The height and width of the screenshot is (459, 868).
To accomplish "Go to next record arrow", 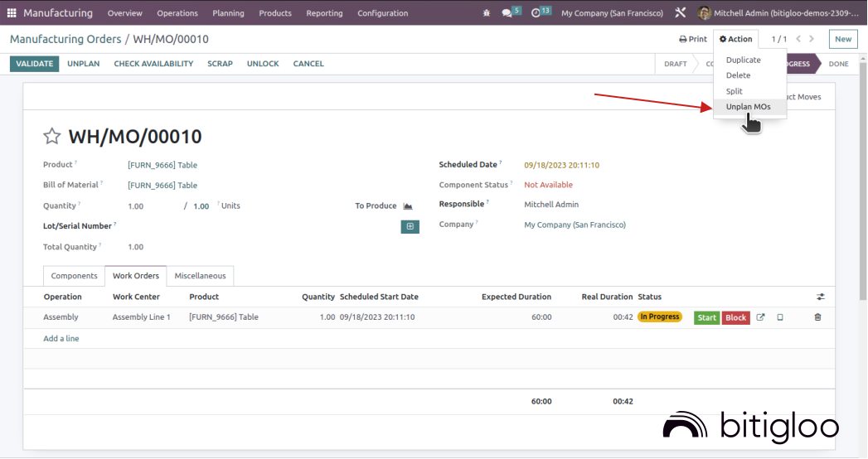I will click(x=812, y=39).
